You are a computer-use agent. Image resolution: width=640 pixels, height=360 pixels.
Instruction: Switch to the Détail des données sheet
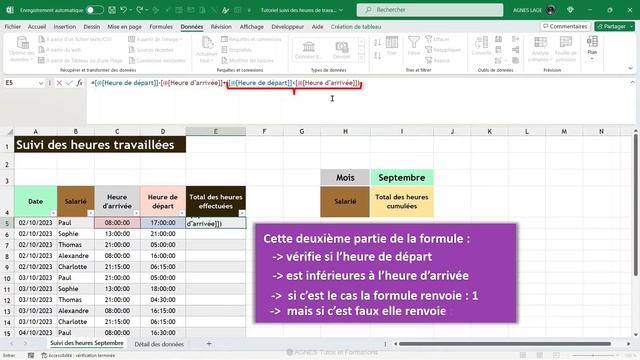point(159,344)
